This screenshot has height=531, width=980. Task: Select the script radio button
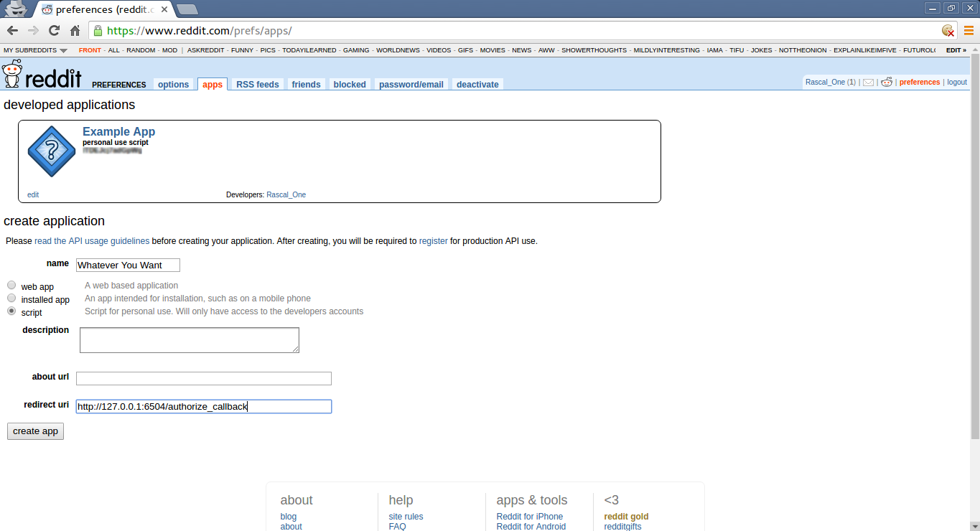[x=11, y=311]
